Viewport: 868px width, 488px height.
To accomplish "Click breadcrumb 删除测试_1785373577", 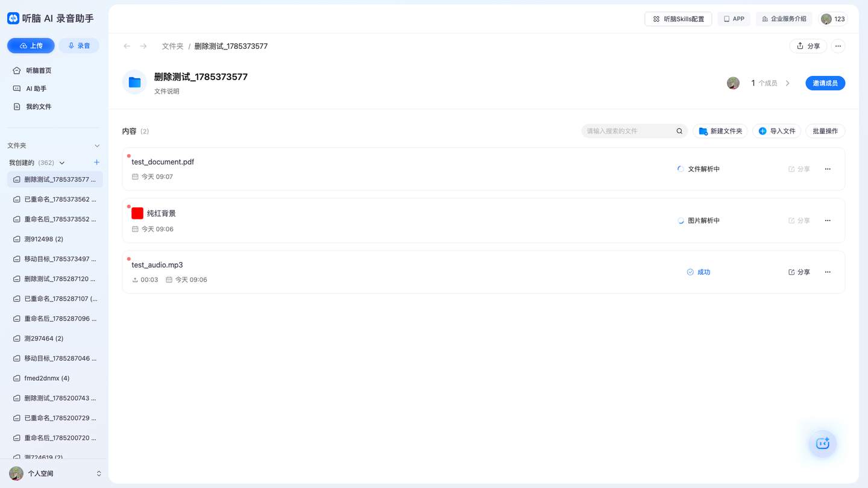I will point(231,46).
